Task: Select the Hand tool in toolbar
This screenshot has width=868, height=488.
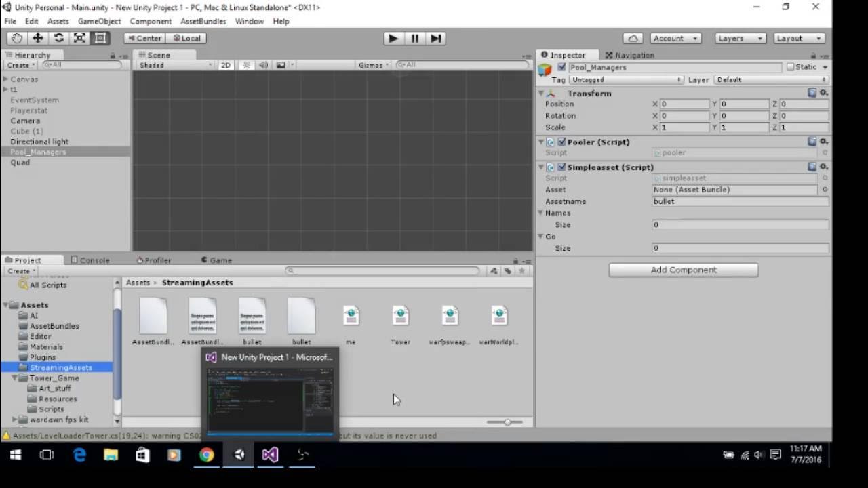Action: 16,39
